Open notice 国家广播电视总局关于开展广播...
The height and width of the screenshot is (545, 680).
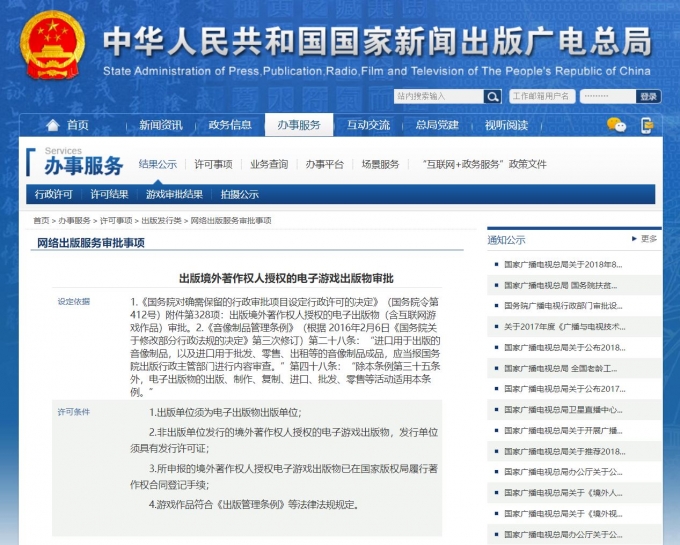[563, 431]
